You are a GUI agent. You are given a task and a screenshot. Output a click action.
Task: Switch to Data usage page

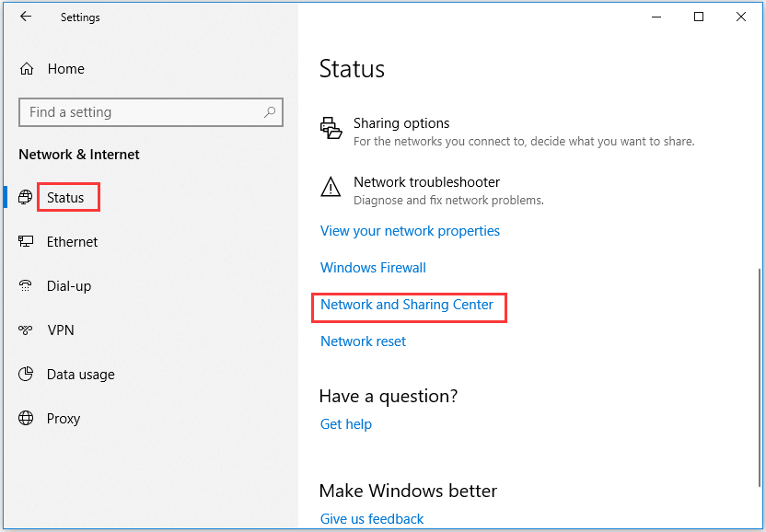81,375
